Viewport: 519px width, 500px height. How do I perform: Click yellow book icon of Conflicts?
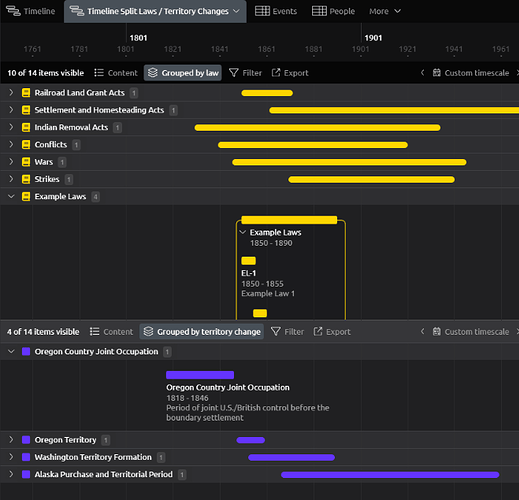26,145
